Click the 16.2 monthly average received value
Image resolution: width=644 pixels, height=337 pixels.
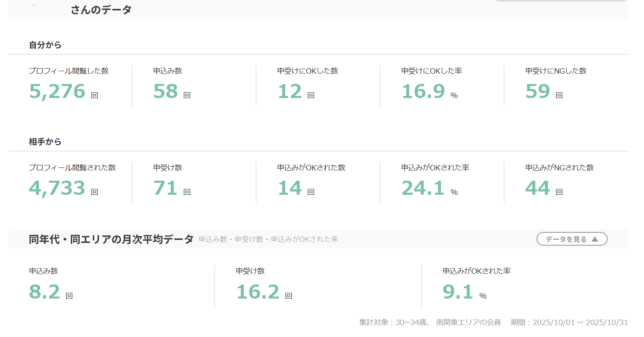point(258,292)
